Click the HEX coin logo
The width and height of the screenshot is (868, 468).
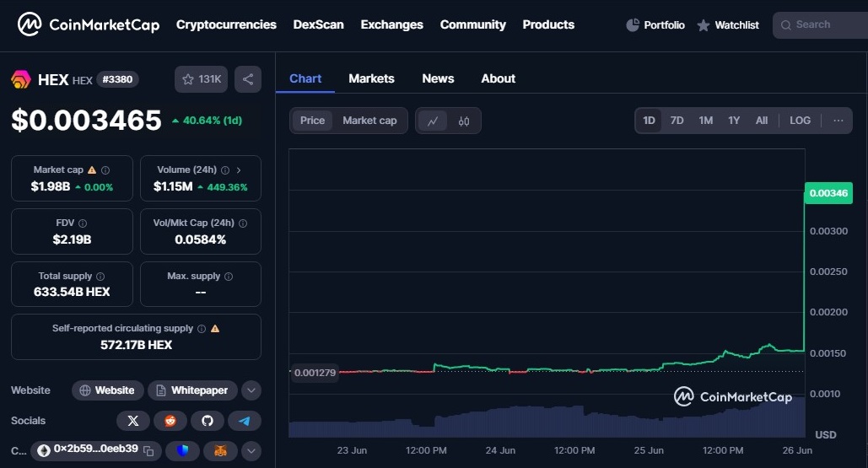coord(21,79)
